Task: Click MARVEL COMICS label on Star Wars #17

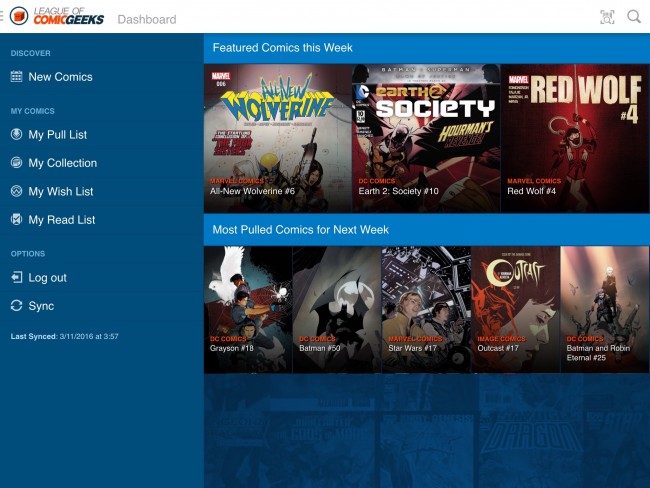Action: pos(415,339)
